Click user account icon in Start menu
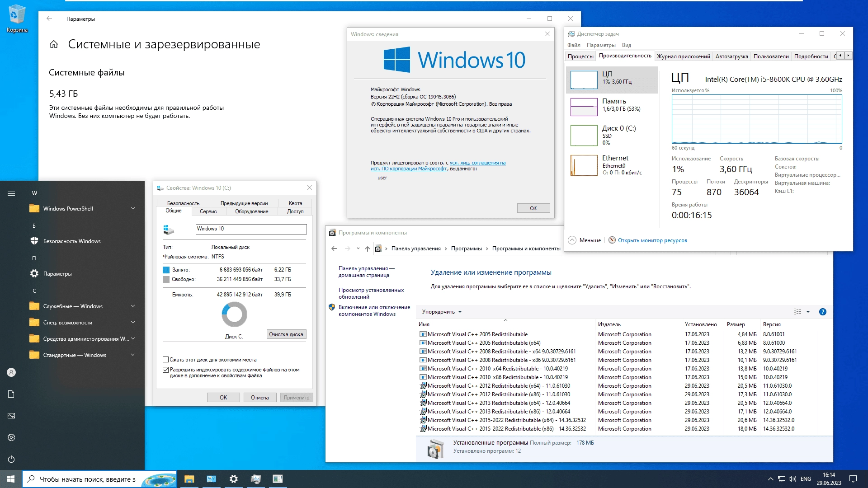The width and height of the screenshot is (868, 488). [x=11, y=372]
